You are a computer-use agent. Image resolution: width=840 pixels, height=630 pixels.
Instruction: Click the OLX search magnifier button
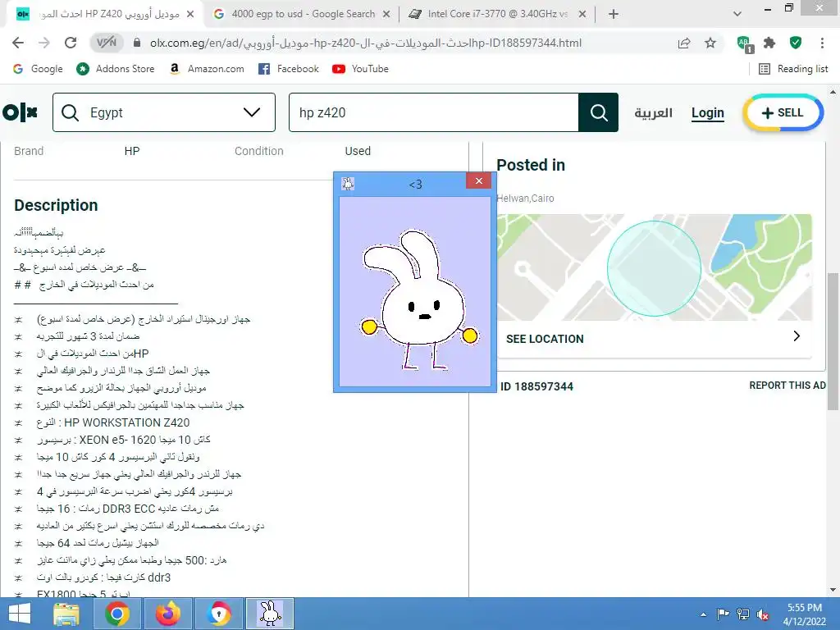coord(598,112)
